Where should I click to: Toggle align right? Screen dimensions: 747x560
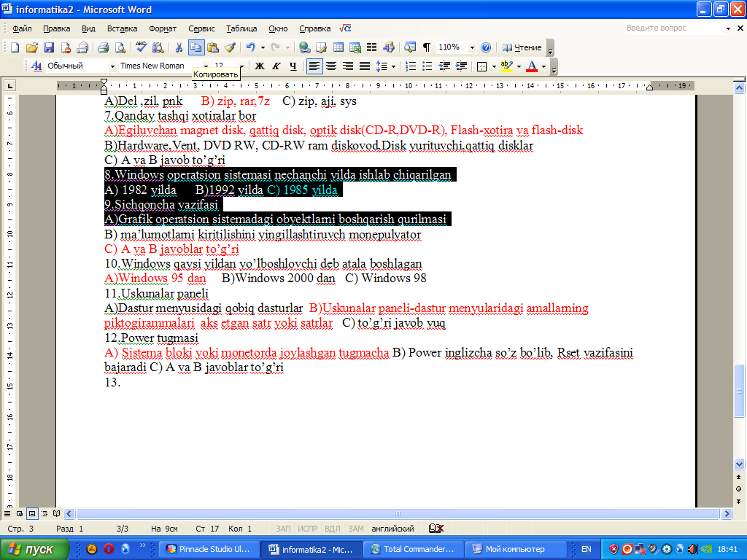[348, 66]
